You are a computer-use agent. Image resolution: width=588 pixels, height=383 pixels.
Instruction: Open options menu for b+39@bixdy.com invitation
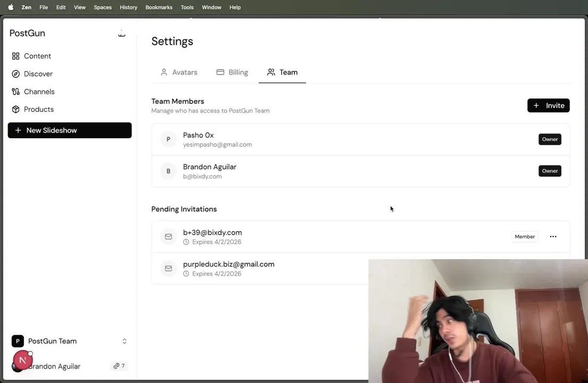pyautogui.click(x=553, y=237)
